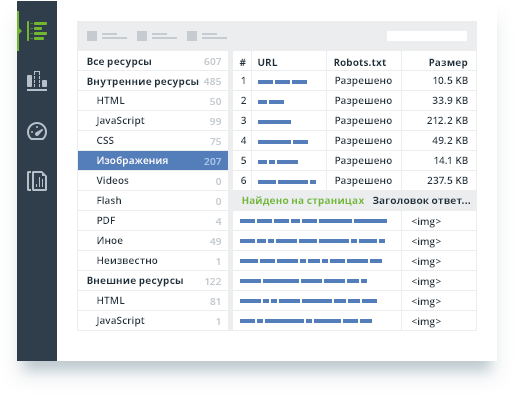
Task: Switch to the Заголовок ответ... tab
Action: point(421,201)
